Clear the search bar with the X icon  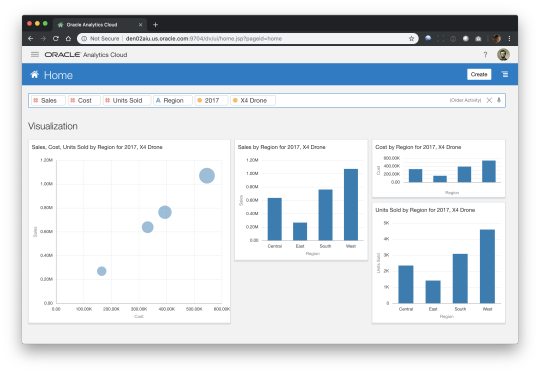click(489, 100)
